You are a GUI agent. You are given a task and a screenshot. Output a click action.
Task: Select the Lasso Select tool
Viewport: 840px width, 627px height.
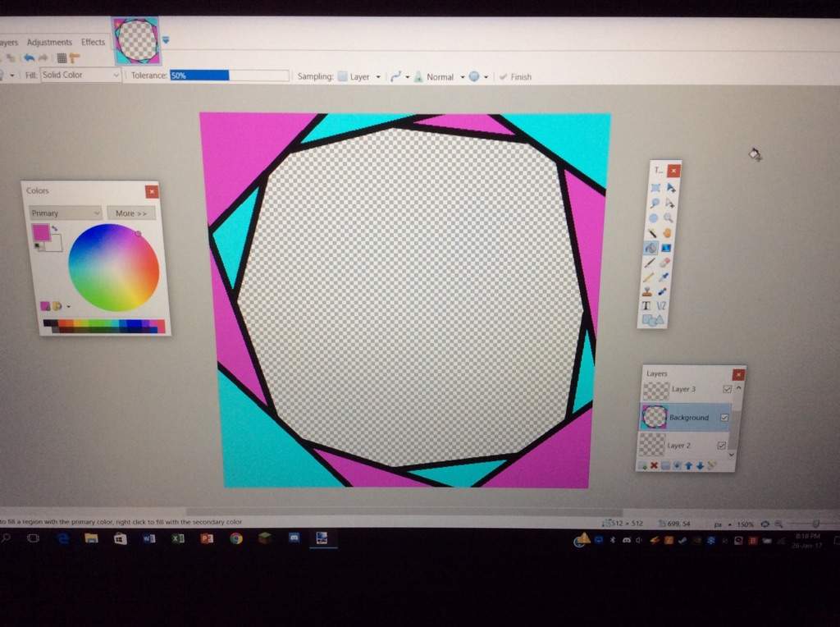click(x=655, y=203)
